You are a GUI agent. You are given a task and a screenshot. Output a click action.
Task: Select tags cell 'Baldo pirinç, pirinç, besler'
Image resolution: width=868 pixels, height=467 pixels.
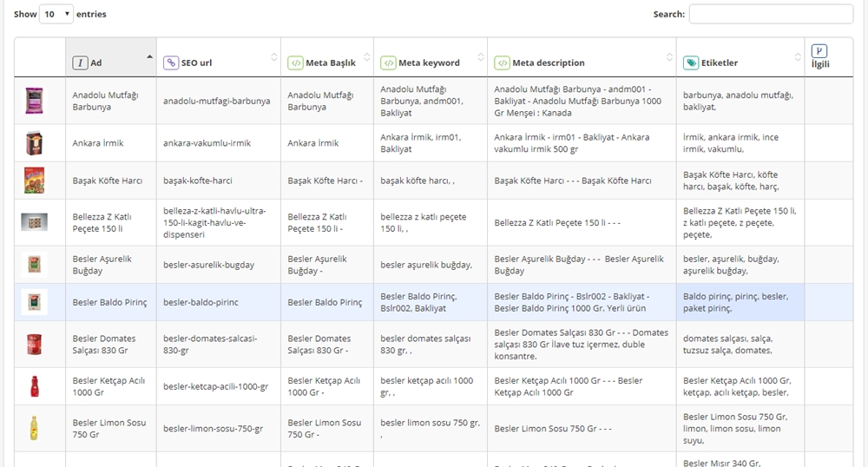tap(740, 302)
